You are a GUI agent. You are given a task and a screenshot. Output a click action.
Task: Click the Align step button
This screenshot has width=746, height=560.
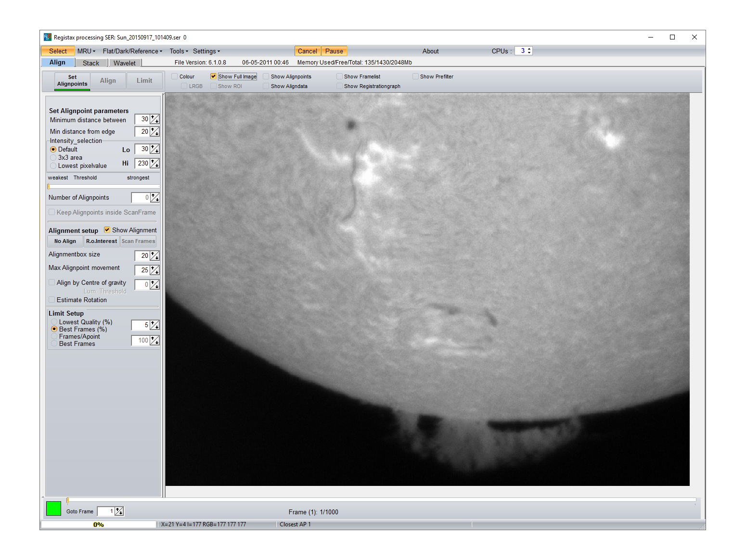108,80
